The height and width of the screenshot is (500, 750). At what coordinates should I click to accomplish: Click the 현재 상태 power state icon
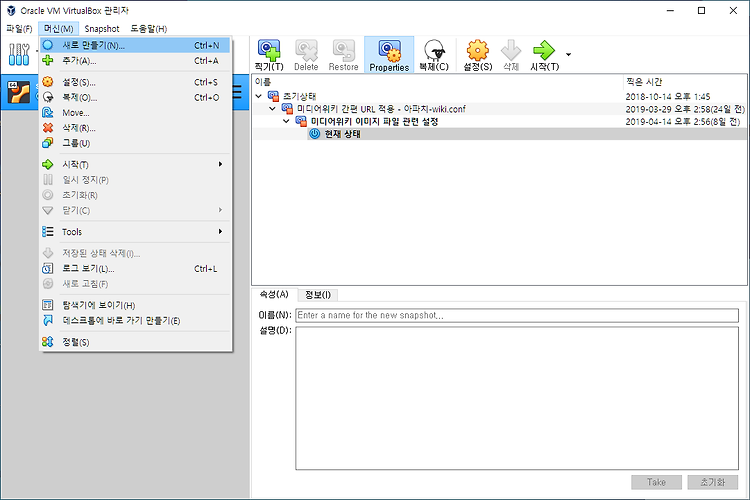point(314,134)
